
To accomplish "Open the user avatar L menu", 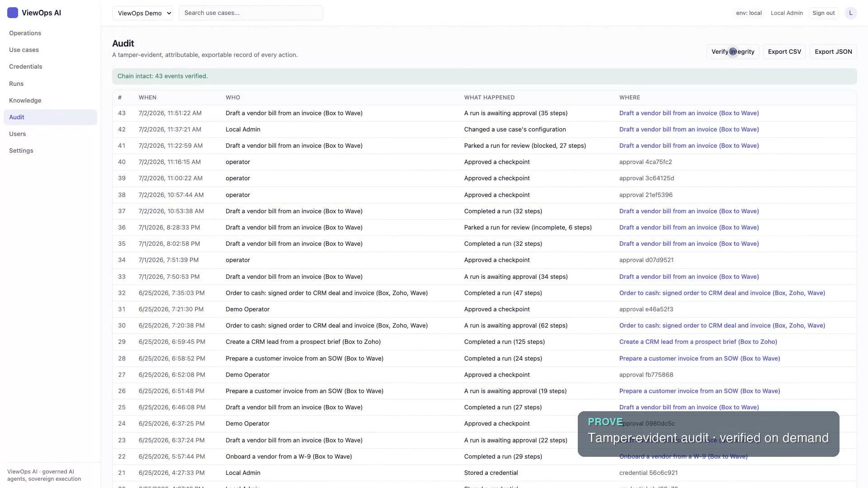I will coord(850,13).
